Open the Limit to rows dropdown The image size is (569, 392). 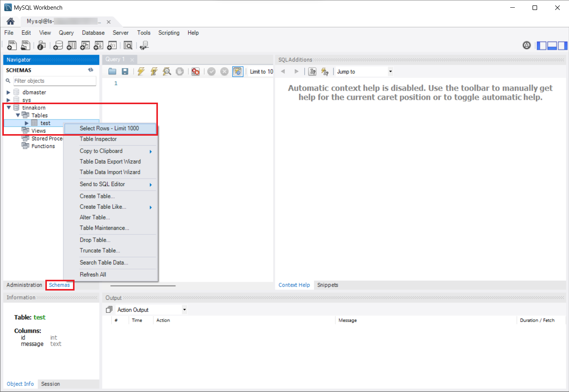(x=261, y=71)
